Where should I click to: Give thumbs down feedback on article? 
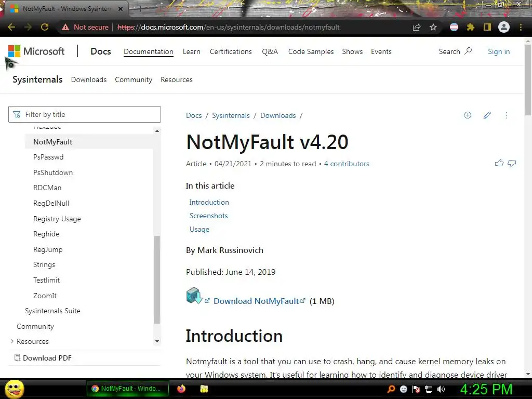512,163
